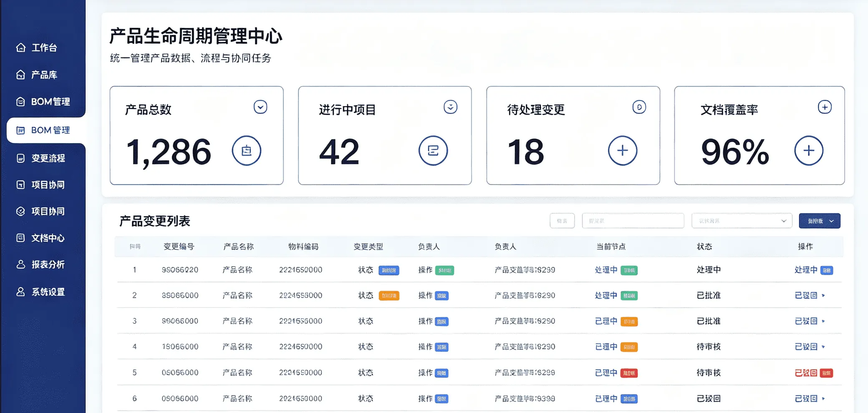868x413 pixels.
Task: Click red tag in row 5 操作 column
Action: [x=826, y=373]
